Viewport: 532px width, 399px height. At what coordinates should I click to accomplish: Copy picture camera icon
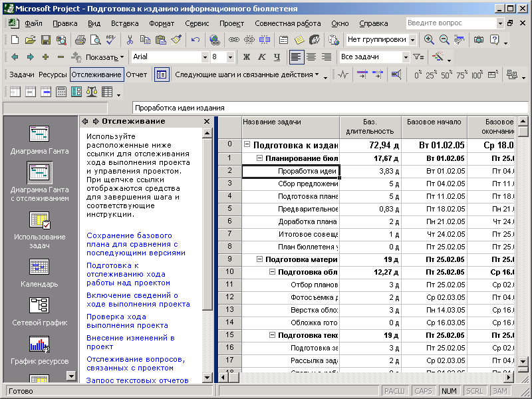coord(479,40)
